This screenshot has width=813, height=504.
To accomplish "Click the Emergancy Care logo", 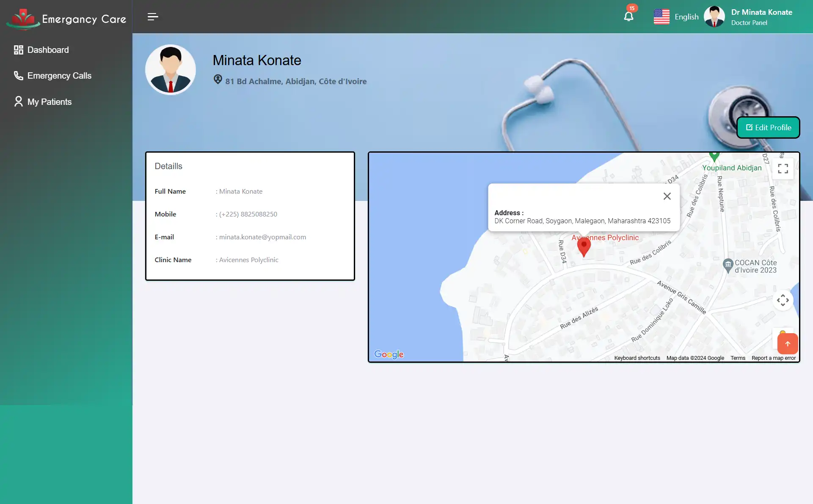I will coord(66,18).
